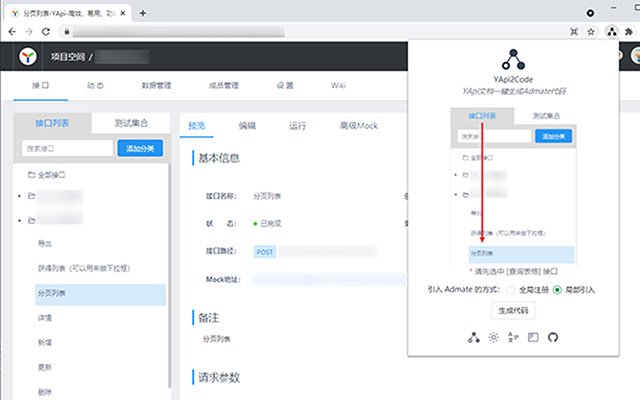
Task: Close the 分页列表-YApi browser tab
Action: [x=123, y=13]
